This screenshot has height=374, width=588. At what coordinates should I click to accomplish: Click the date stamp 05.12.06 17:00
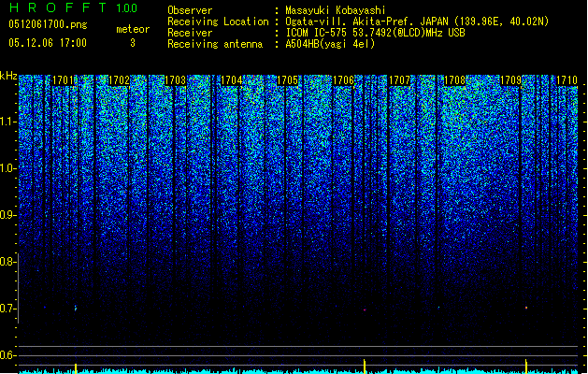click(48, 43)
